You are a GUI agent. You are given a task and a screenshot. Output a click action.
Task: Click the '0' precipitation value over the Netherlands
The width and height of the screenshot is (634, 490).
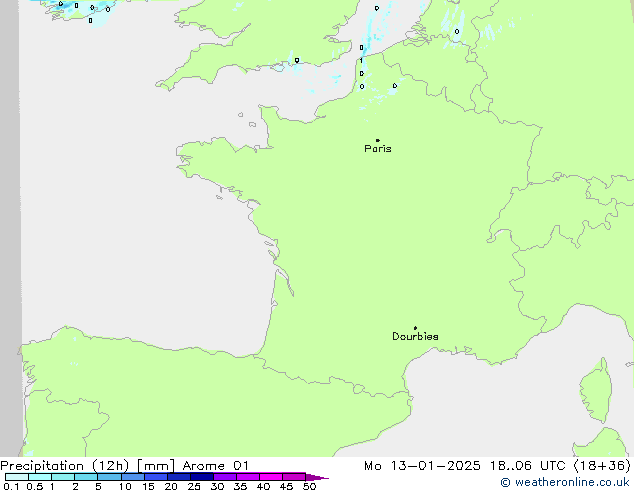(x=457, y=32)
